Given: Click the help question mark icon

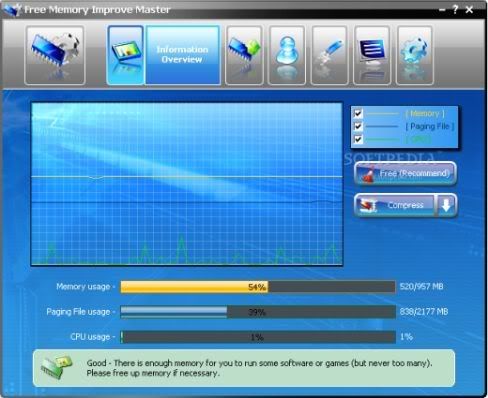Looking at the screenshot, I should click(455, 10).
